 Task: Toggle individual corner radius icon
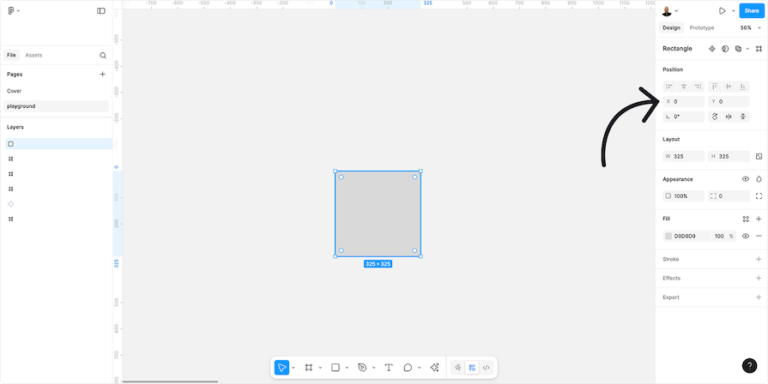(x=759, y=196)
